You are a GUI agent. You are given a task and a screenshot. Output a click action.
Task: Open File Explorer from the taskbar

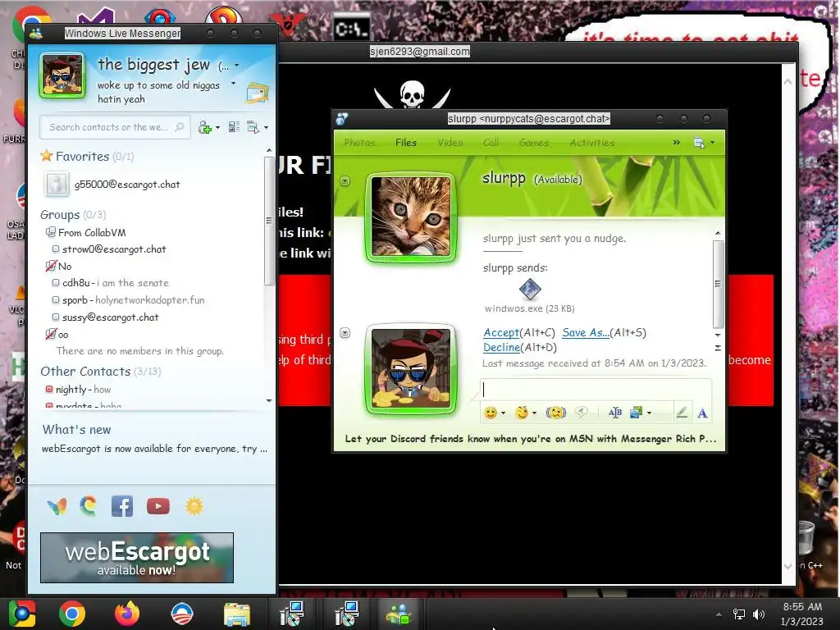click(x=237, y=614)
